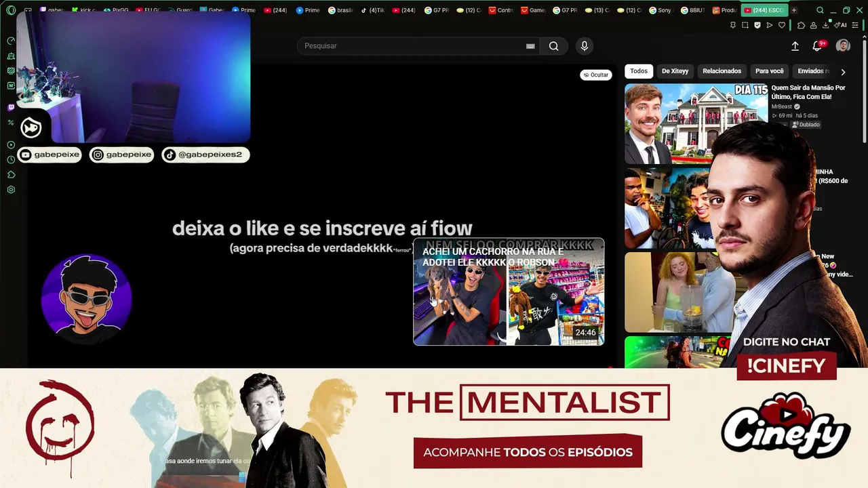Open Extensions cube icon in sidebar
The width and height of the screenshot is (868, 488).
tap(11, 175)
